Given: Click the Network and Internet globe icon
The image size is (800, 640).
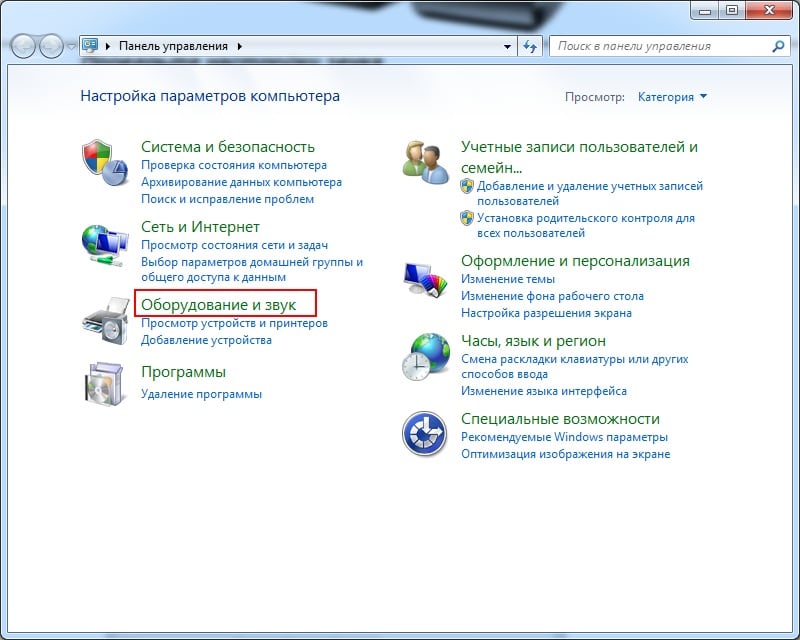Looking at the screenshot, I should point(105,242).
